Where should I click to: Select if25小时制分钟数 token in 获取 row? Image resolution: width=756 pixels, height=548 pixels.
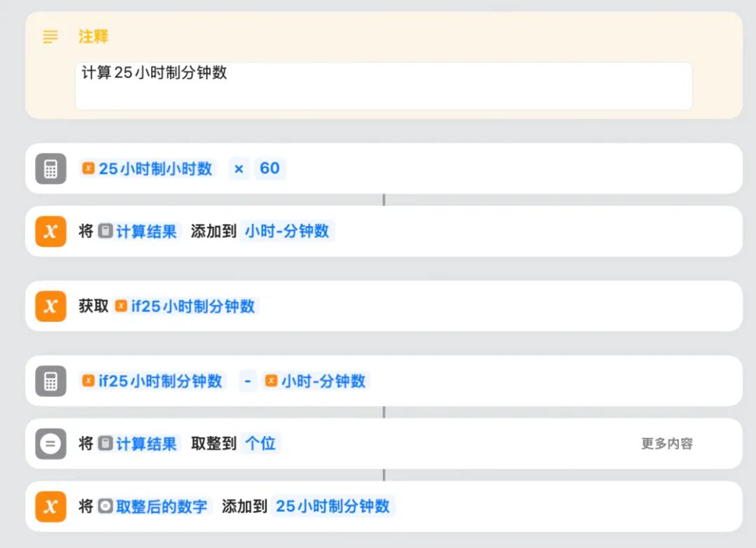(185, 306)
